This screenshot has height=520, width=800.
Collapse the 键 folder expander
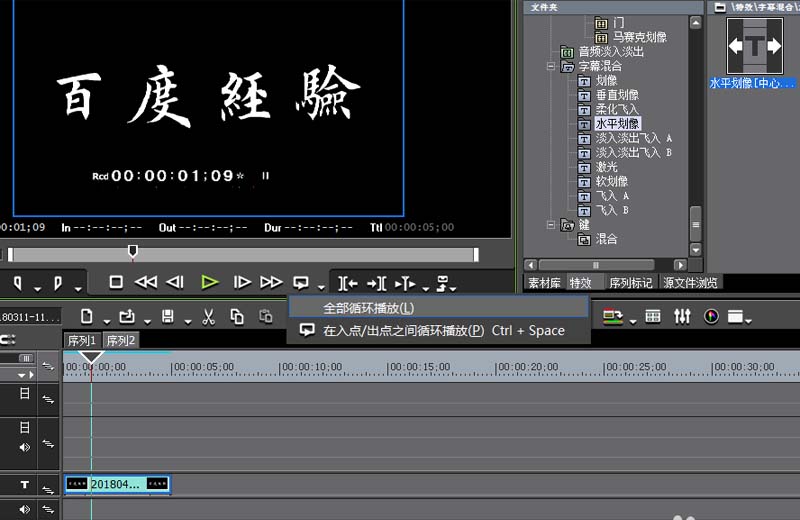pos(551,224)
